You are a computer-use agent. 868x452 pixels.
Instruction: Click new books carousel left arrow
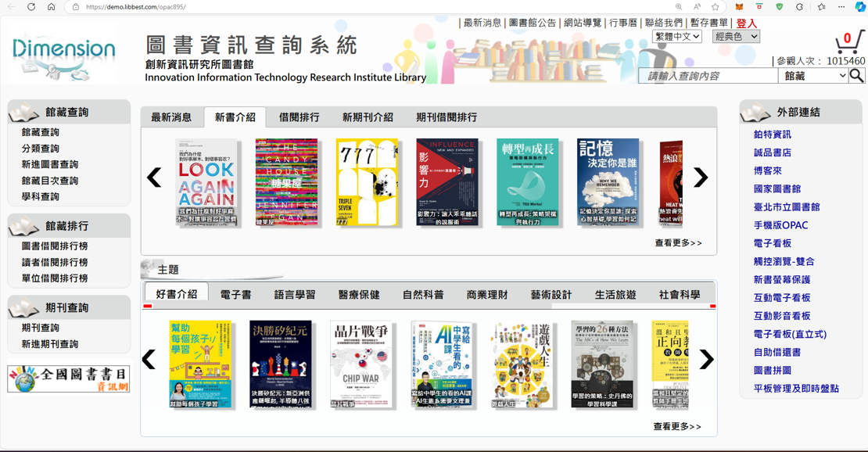pos(154,178)
